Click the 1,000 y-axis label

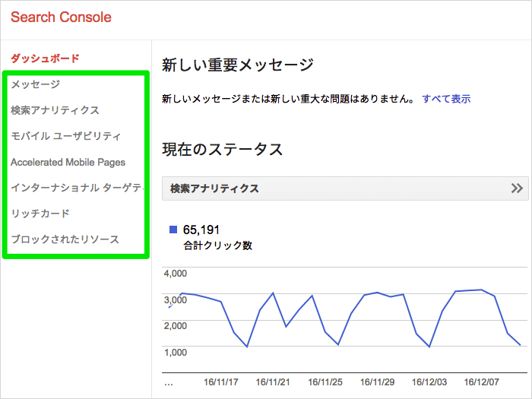pyautogui.click(x=176, y=352)
